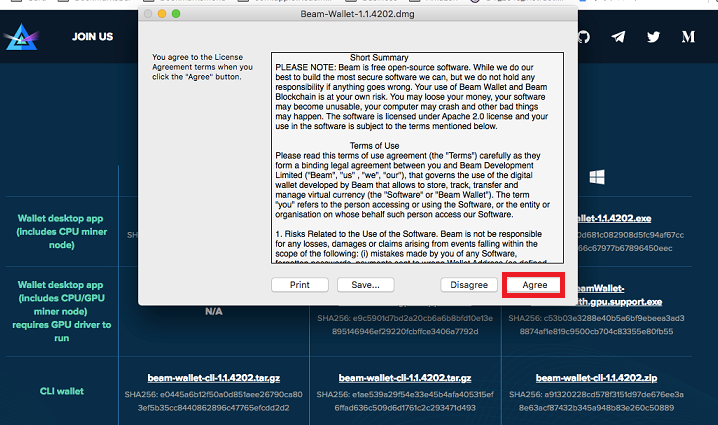Open the GitHub icon behind dialog
718x425 pixels.
click(584, 37)
